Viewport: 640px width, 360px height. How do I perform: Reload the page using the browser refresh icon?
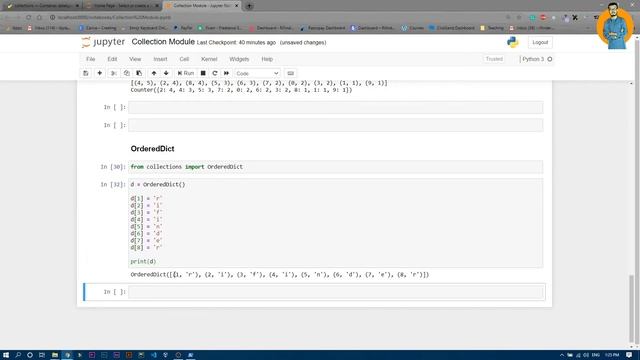click(x=29, y=18)
